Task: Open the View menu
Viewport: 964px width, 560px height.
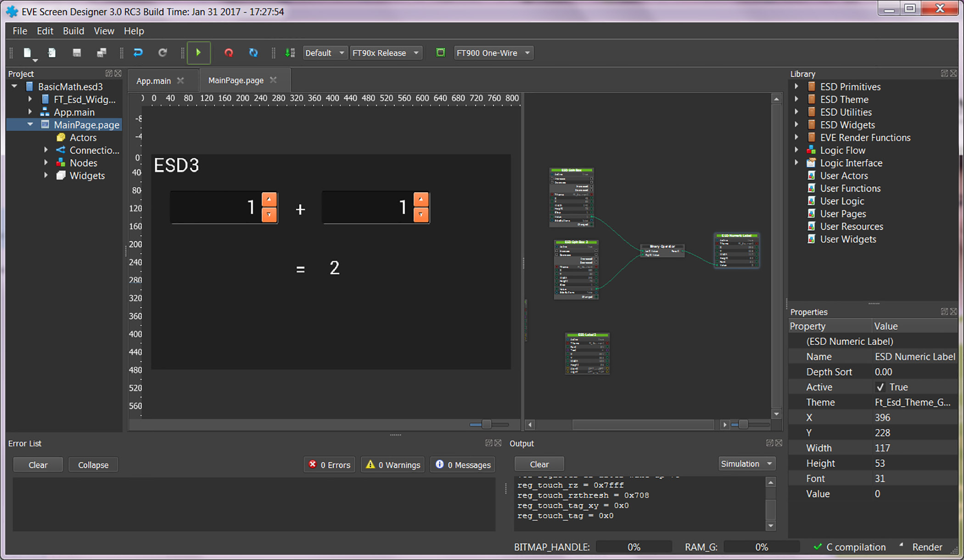Action: [x=104, y=31]
